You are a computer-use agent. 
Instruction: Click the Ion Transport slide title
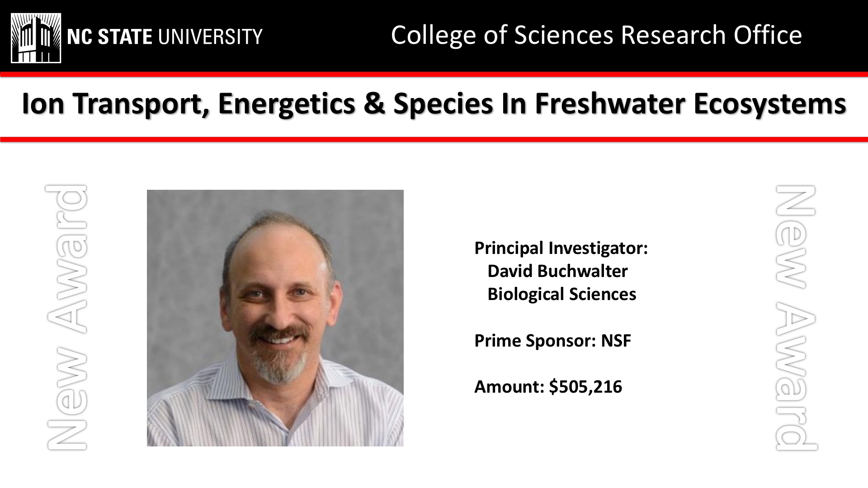pyautogui.click(x=434, y=104)
